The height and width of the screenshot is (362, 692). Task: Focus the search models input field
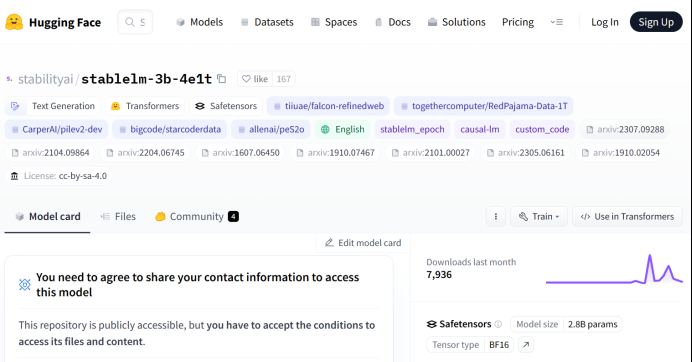click(x=135, y=22)
